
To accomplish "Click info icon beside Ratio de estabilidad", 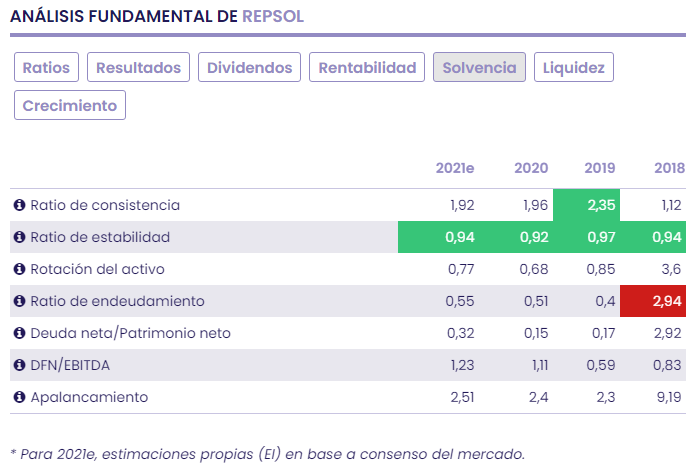I will pyautogui.click(x=19, y=237).
